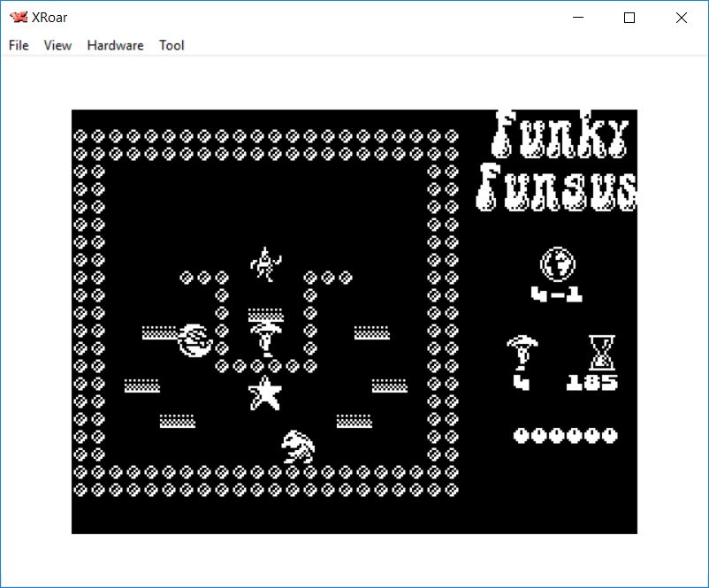Click the mushroom counter icon in side panel

click(x=522, y=354)
